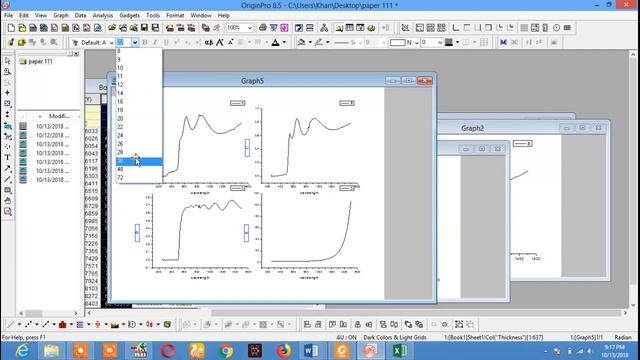
Task: Click the line color pencil icon
Action: (318, 42)
